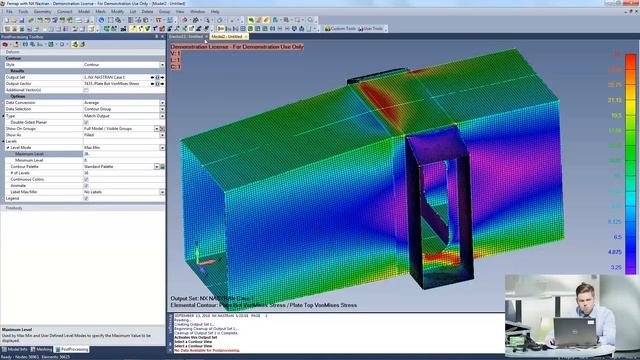Click the Maximum Level value field

click(x=124, y=154)
